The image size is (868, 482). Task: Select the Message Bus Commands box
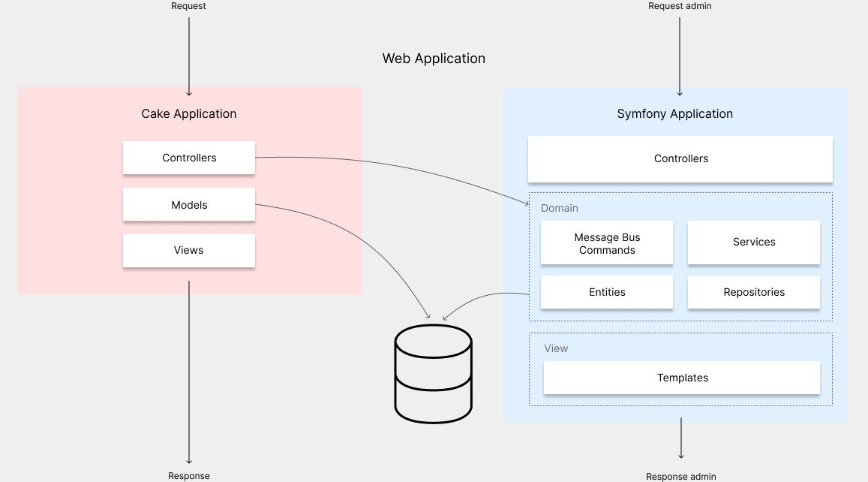point(607,243)
